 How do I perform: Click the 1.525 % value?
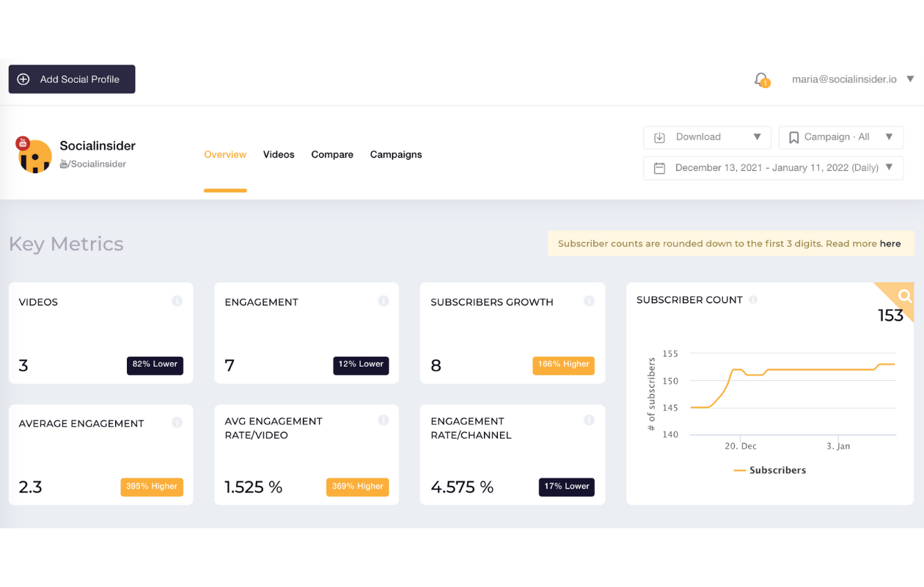(254, 487)
